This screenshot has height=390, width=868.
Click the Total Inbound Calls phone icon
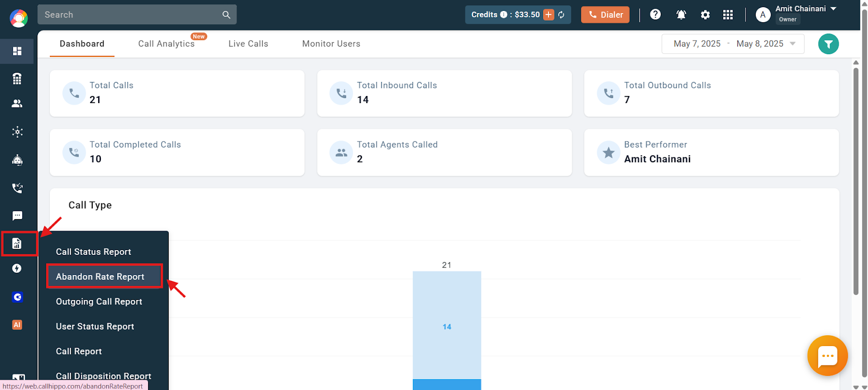(x=341, y=93)
